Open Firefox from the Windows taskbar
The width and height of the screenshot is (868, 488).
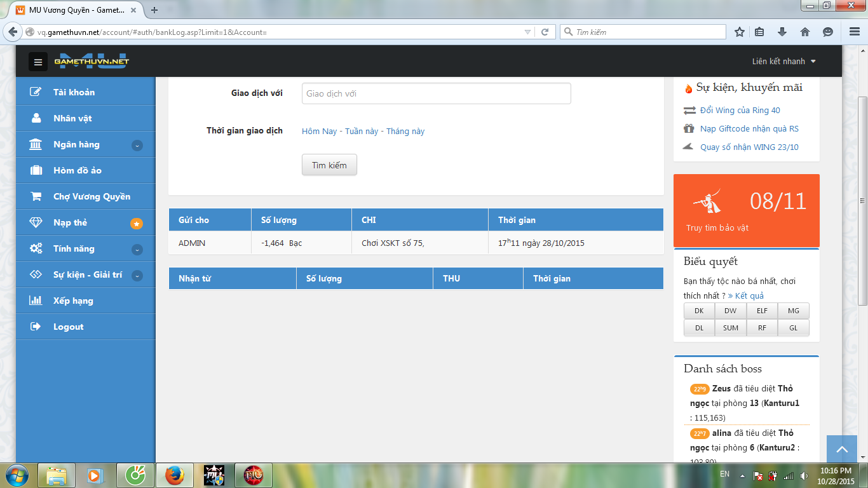point(174,475)
